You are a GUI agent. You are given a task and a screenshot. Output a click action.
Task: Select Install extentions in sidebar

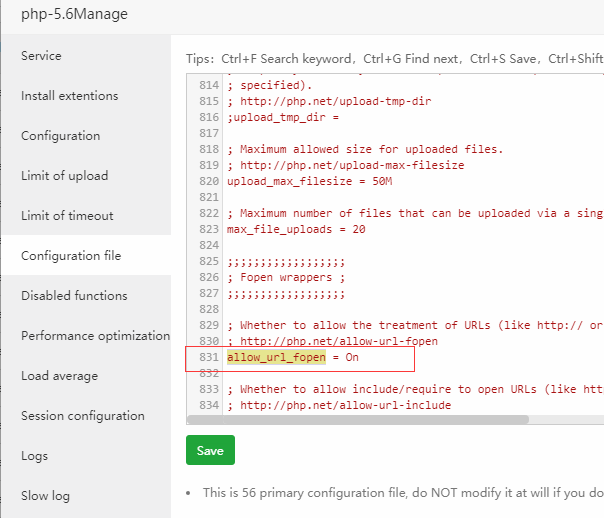(70, 96)
